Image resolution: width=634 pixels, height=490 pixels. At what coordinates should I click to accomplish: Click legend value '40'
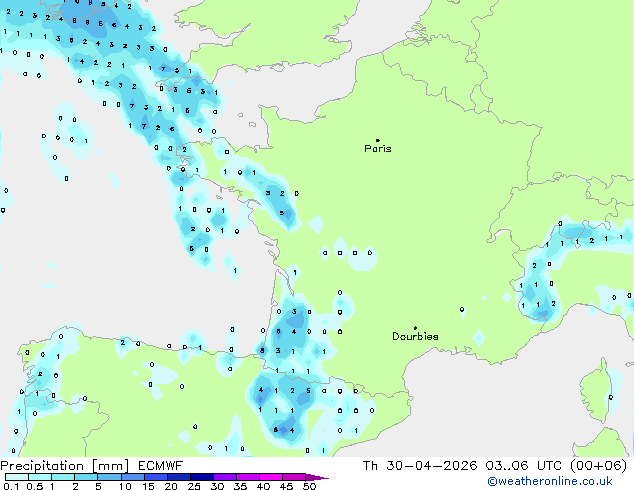(264, 486)
